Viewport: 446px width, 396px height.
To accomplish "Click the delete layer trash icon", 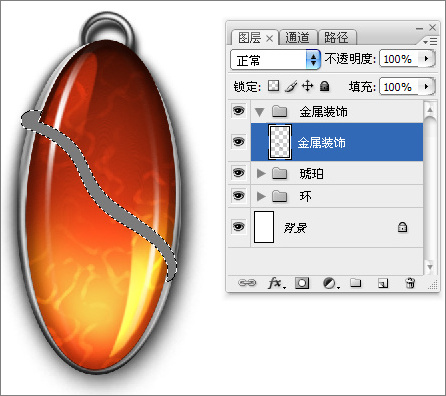I will [410, 283].
